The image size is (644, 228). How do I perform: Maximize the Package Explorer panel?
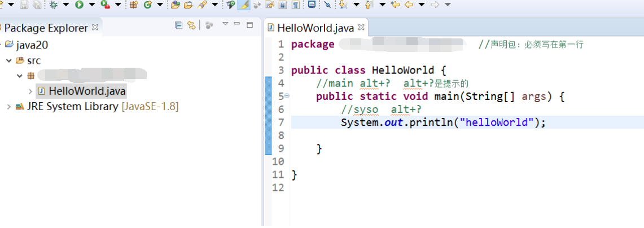coord(249,25)
